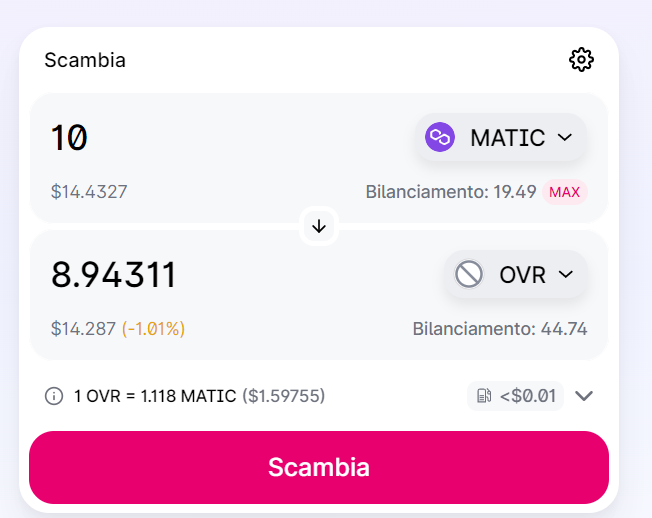Open the MATIC token dropdown chevron
This screenshot has height=518, width=652.
click(x=565, y=137)
